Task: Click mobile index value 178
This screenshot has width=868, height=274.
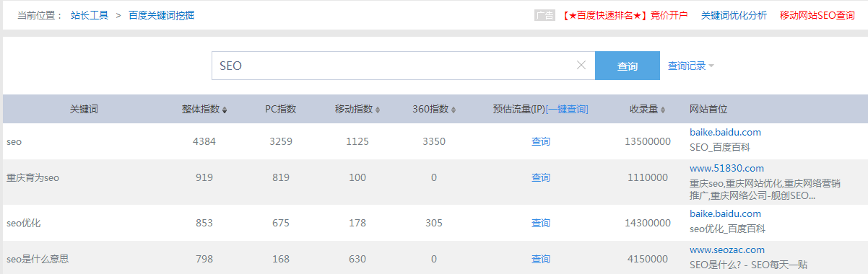Action: tap(357, 224)
